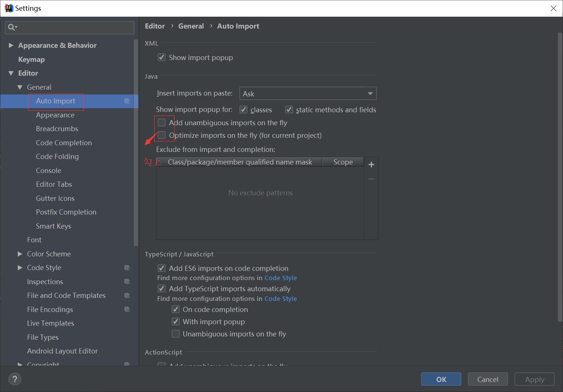Screen dimensions: 563x392
Task: Click the Apply button
Action: [x=534, y=379]
